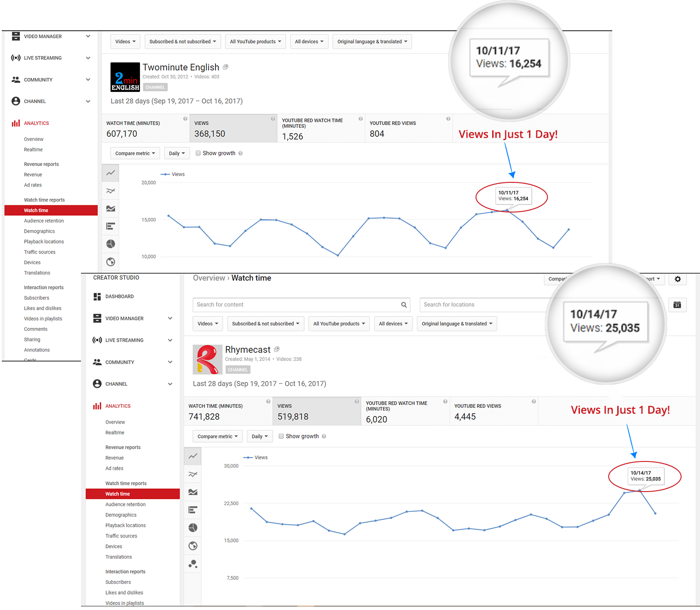Select multi-line chart icon in Rhymecast panel
Image resolution: width=700 pixels, height=610 pixels.
coord(193,474)
